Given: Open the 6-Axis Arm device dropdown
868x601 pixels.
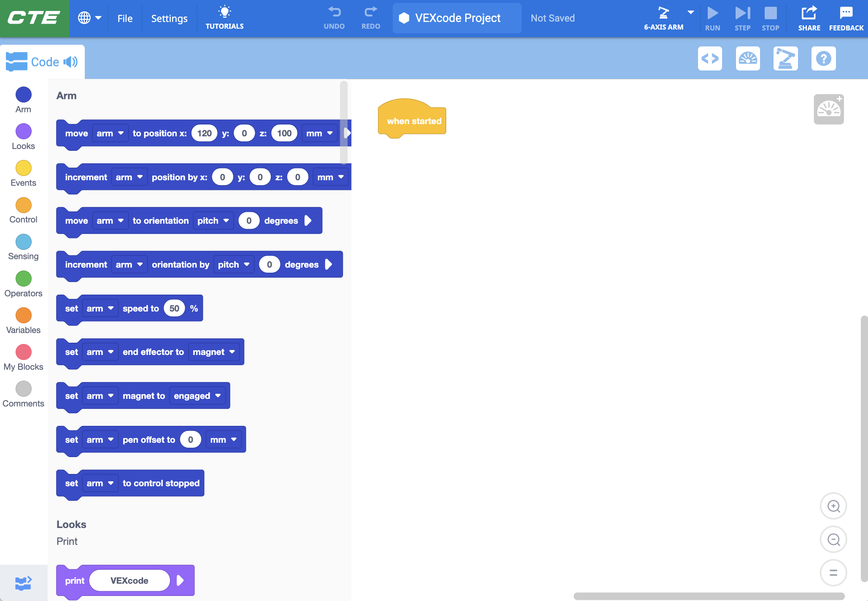Looking at the screenshot, I should (690, 13).
